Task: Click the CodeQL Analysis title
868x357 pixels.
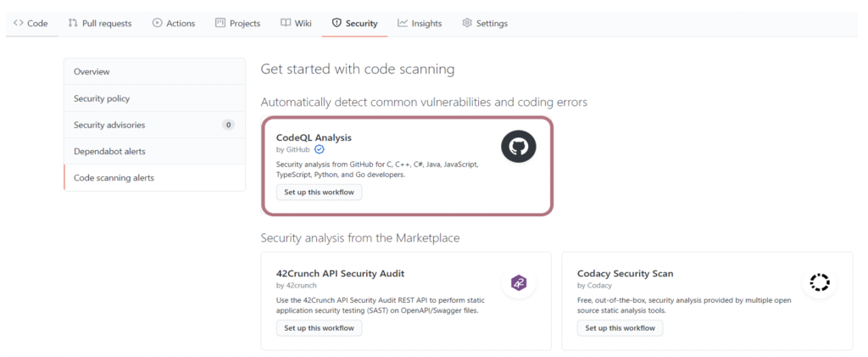Action: (314, 138)
